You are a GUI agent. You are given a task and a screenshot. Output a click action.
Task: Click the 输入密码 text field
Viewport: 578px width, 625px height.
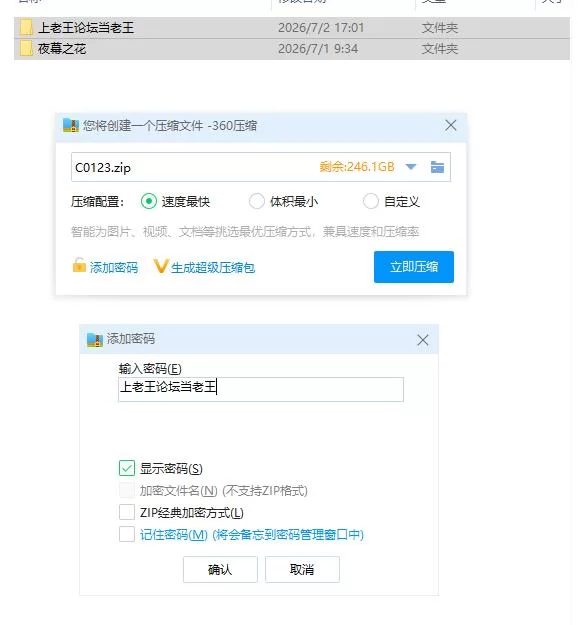pyautogui.click(x=261, y=389)
